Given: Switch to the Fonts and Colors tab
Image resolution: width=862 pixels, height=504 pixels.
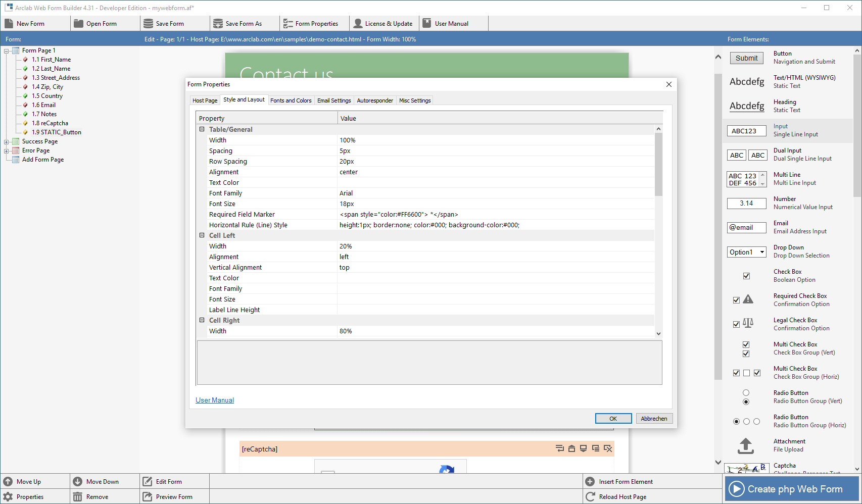Looking at the screenshot, I should (291, 100).
